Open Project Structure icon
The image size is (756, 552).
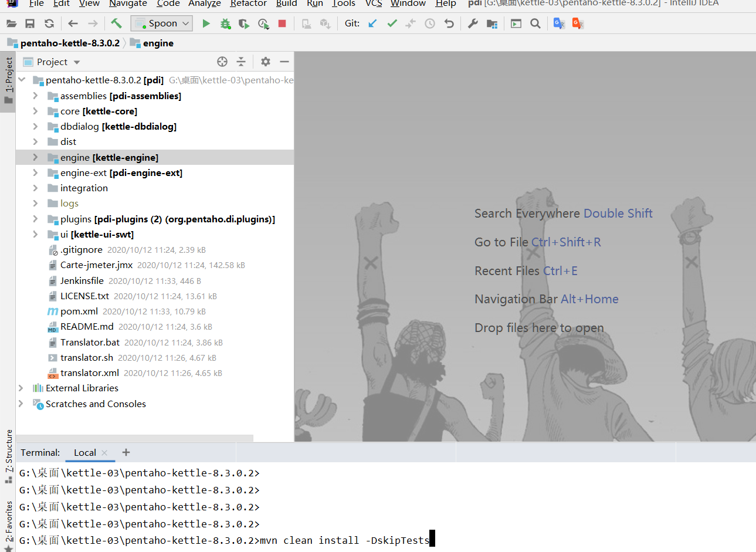[x=492, y=23]
